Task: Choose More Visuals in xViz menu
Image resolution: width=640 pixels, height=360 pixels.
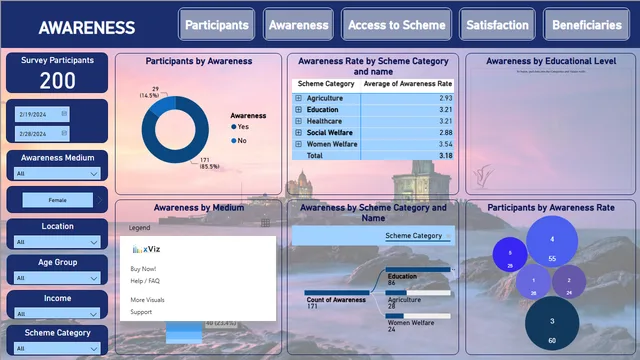Action: point(147,300)
